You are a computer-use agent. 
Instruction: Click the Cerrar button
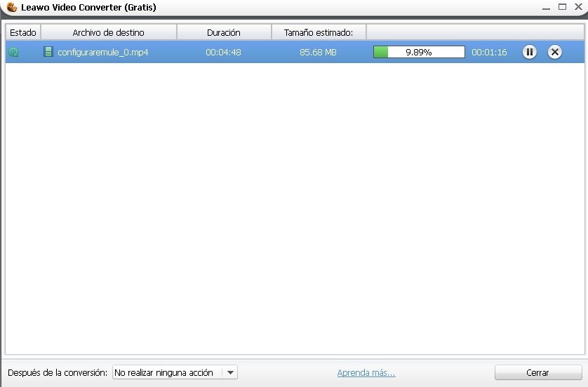coord(537,372)
